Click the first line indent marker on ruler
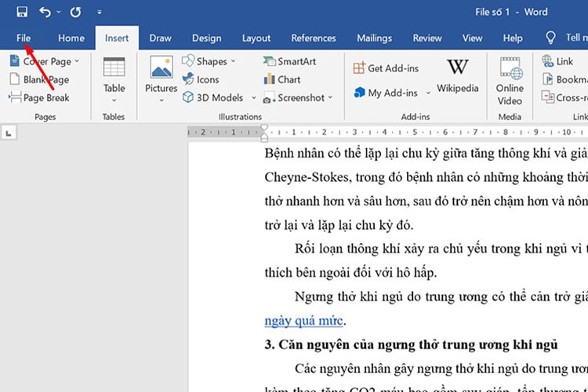 pos(264,128)
